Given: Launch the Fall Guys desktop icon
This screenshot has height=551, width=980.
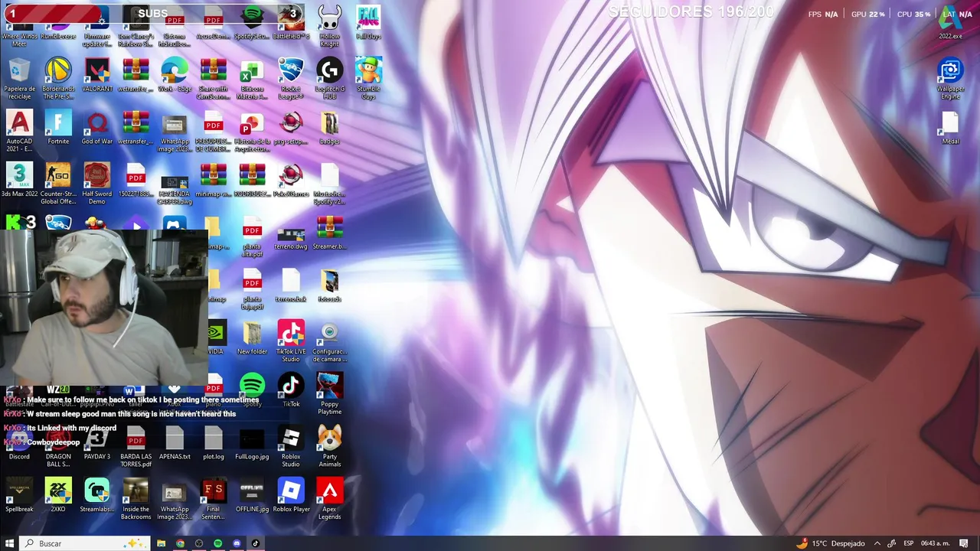Looking at the screenshot, I should 368,23.
